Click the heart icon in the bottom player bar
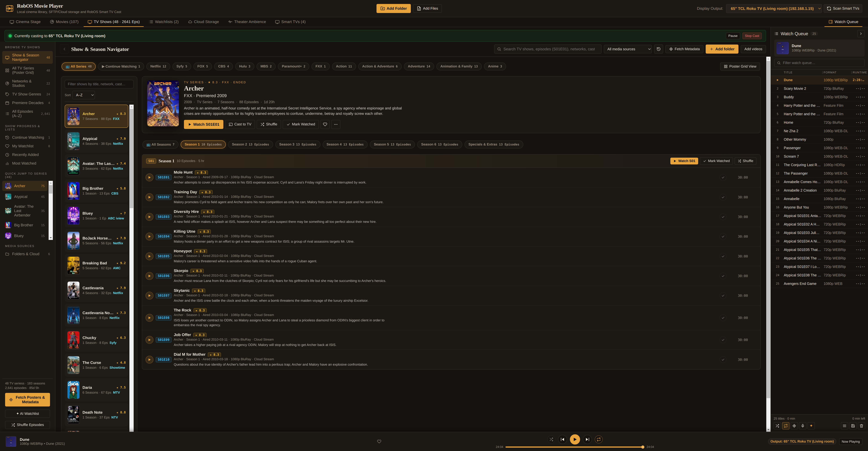The image size is (868, 451). 379,442
